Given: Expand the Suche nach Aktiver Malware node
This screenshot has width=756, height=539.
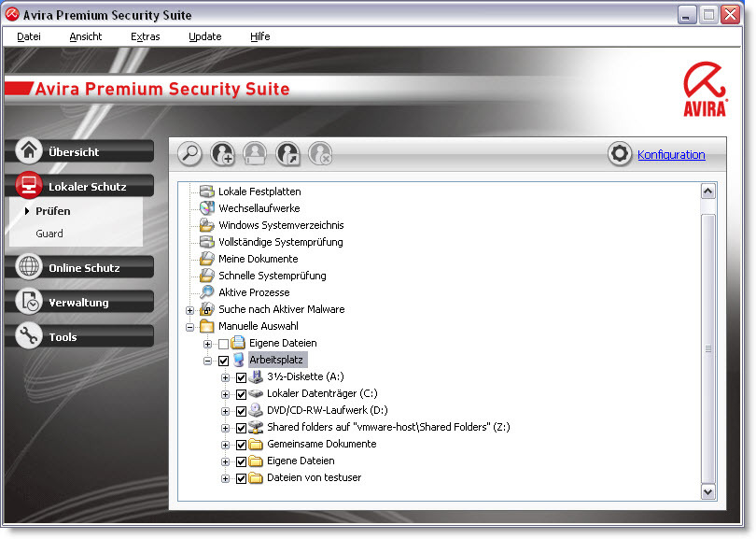Looking at the screenshot, I should tap(190, 310).
